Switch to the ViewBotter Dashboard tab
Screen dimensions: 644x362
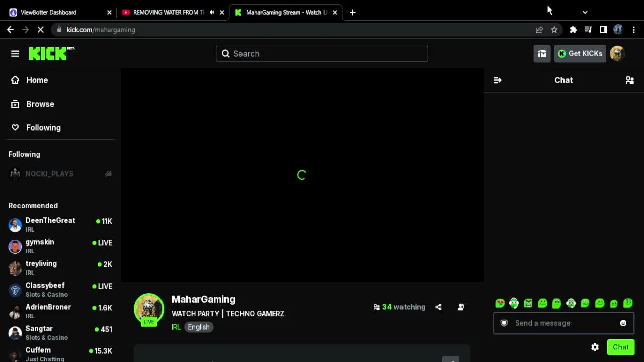(x=60, y=12)
